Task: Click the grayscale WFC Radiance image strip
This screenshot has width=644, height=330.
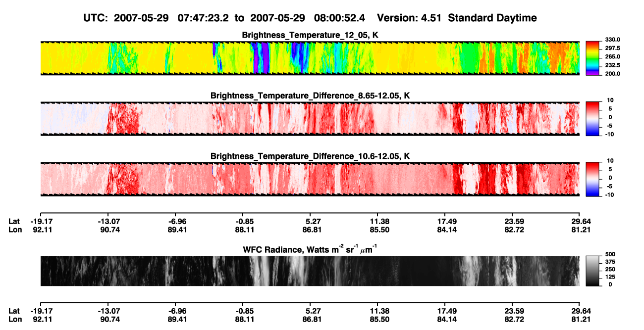Action: (x=310, y=271)
